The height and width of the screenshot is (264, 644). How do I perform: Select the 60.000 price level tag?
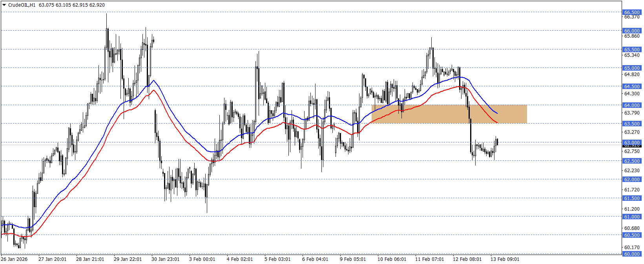[632, 254]
